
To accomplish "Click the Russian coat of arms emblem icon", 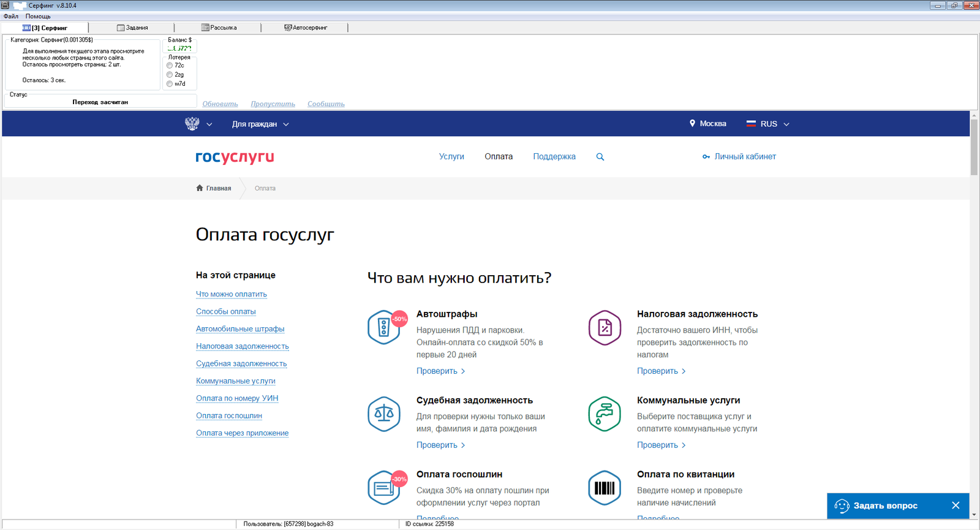I will pos(192,124).
